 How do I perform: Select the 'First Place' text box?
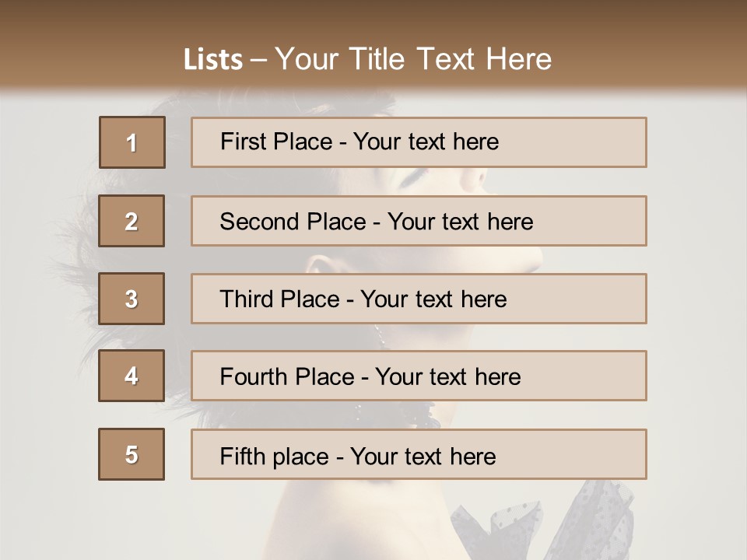tap(419, 142)
